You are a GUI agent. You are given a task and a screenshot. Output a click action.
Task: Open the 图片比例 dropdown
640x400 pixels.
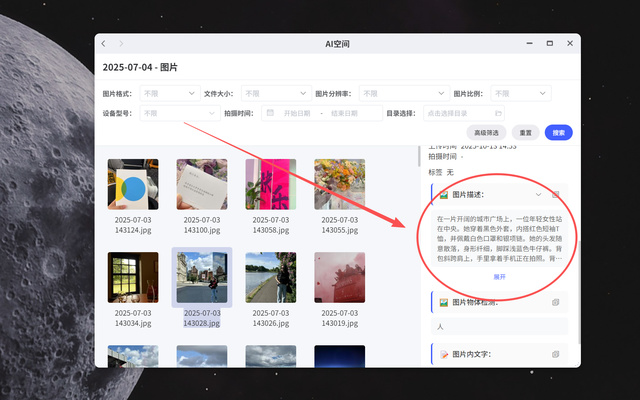tap(521, 93)
